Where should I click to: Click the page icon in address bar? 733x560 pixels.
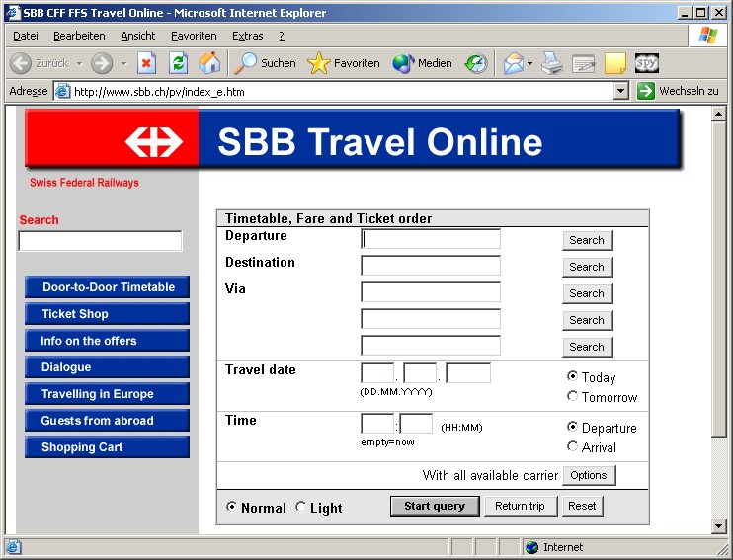pyautogui.click(x=62, y=91)
